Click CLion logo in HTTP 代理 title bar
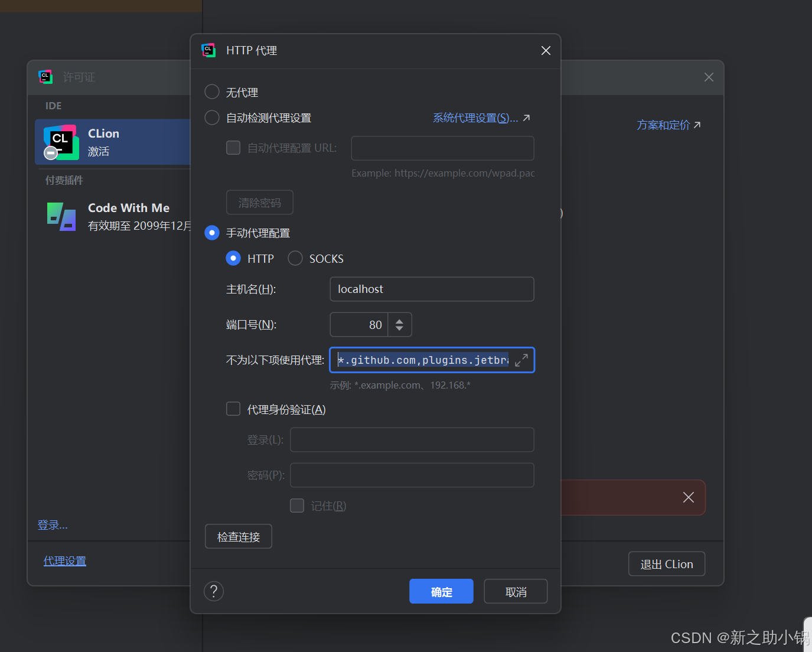Viewport: 812px width, 652px height. pos(208,50)
